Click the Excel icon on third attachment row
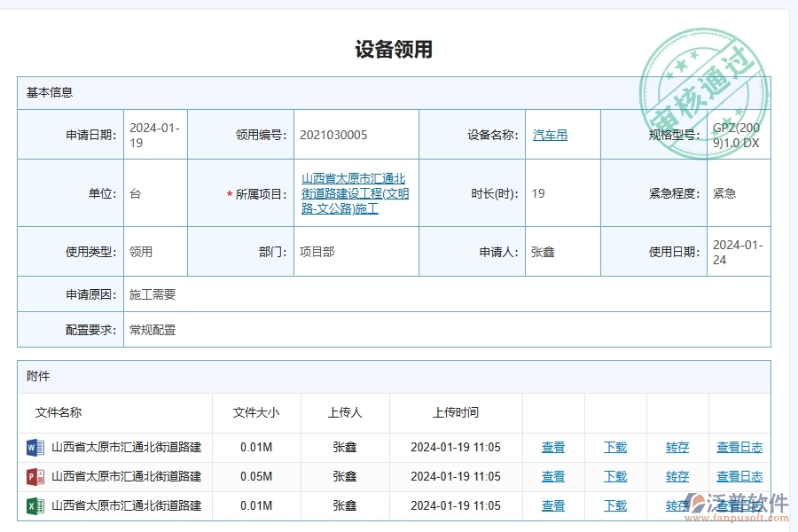The width and height of the screenshot is (798, 532). (x=35, y=506)
